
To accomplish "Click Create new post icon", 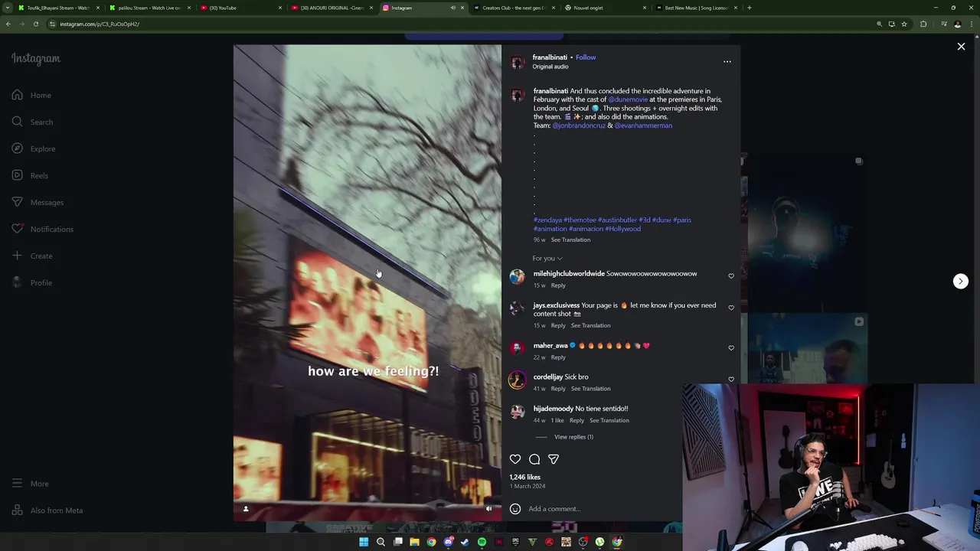I will tap(17, 256).
